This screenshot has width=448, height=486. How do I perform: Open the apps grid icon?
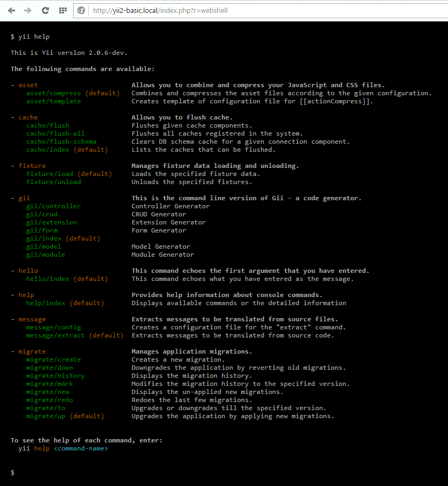tap(63, 11)
